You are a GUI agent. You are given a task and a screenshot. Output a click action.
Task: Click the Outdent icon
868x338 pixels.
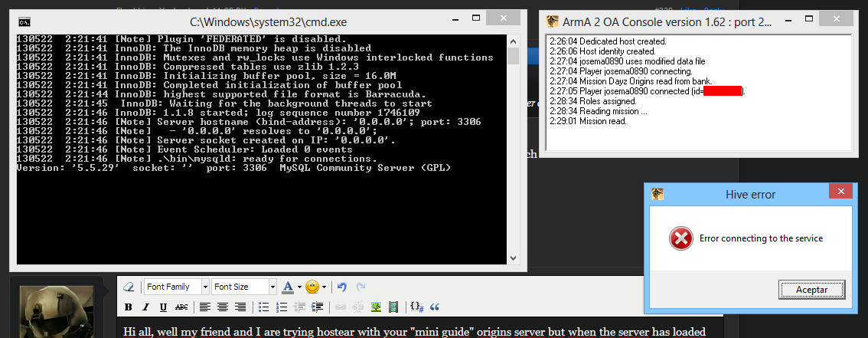[299, 307]
